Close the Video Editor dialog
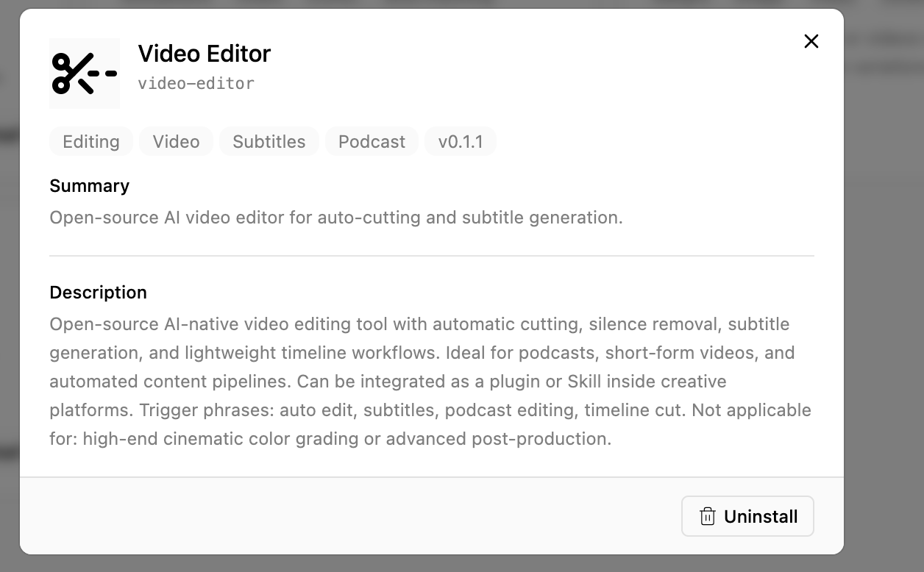Viewport: 924px width, 572px height. click(x=811, y=41)
